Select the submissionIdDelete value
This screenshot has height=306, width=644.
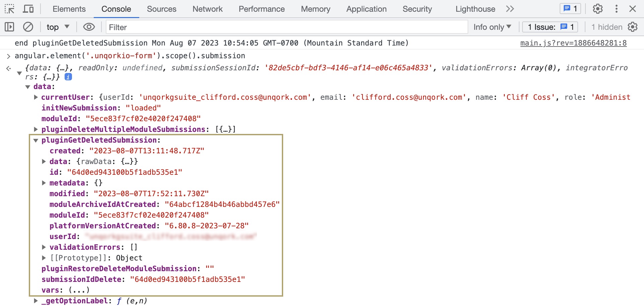click(x=187, y=279)
